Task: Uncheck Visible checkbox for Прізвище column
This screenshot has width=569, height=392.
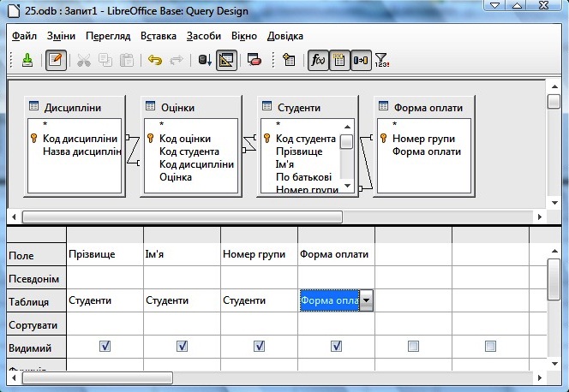Action: (105, 346)
